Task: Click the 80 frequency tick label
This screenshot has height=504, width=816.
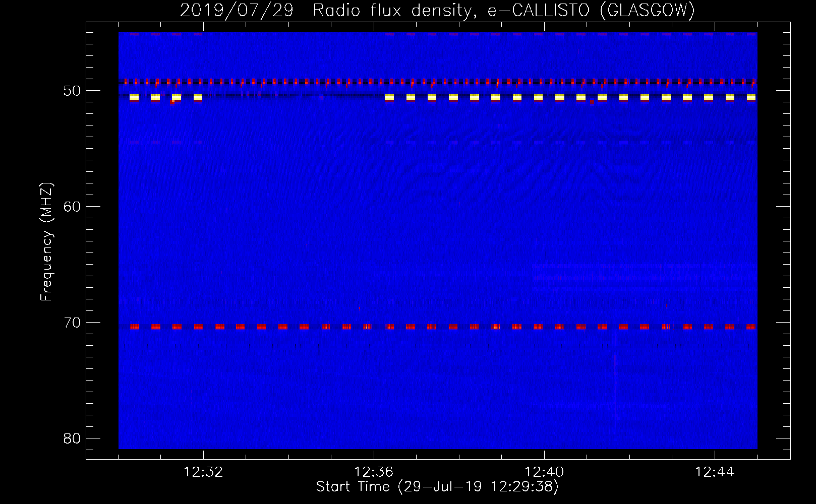Action: click(72, 438)
